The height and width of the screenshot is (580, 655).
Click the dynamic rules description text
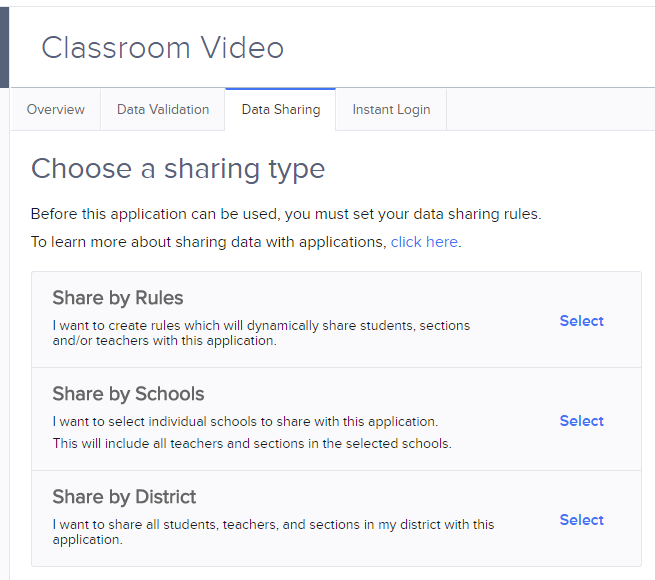coord(260,333)
